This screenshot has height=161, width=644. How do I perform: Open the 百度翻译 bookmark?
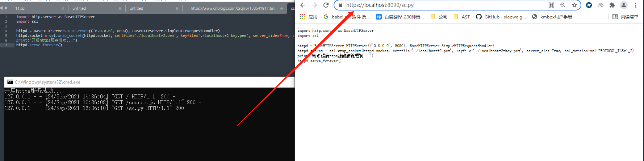[400, 17]
